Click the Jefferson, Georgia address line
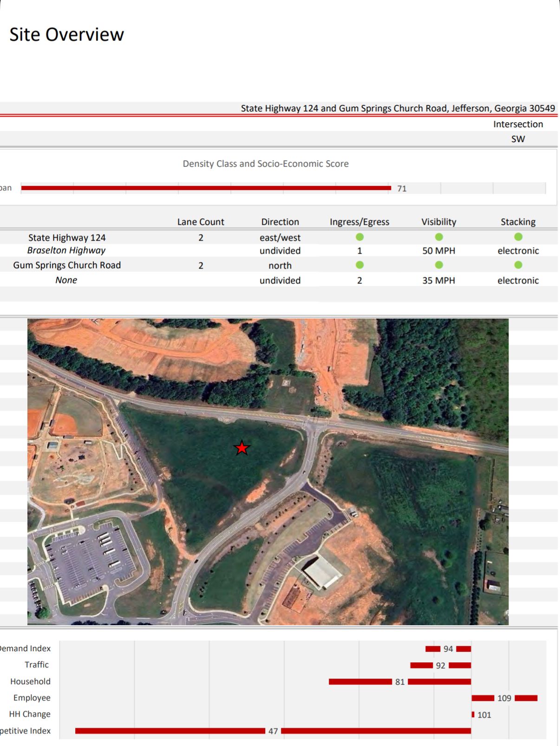The height and width of the screenshot is (746, 560). (397, 108)
